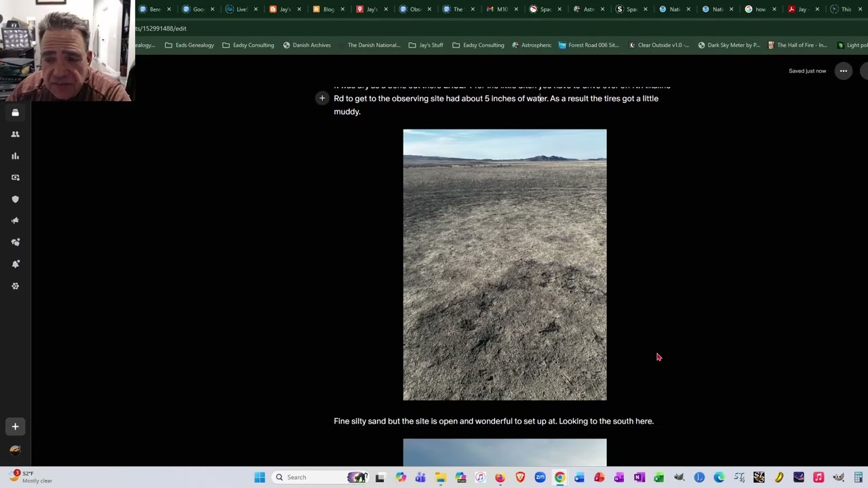868x488 pixels.
Task: Open the Calculator from the taskbar
Action: pyautogui.click(x=859, y=477)
